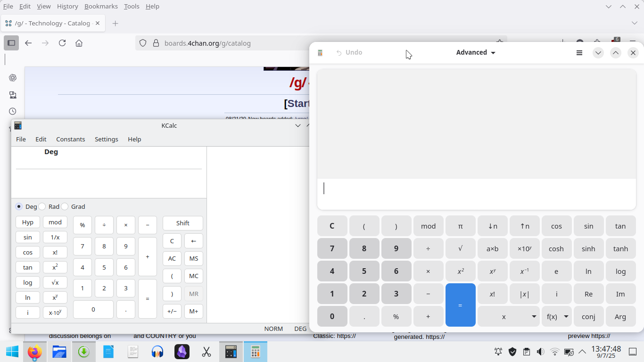The height and width of the screenshot is (362, 644).
Task: Click the Firefox address bar URL
Action: (207, 43)
